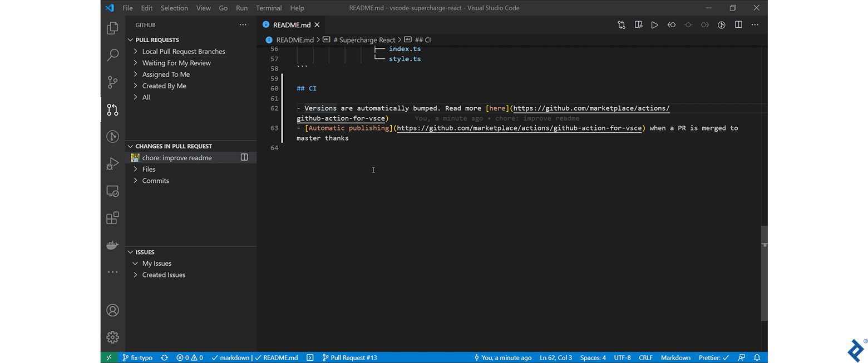Click the fix-typo branch in status bar

pyautogui.click(x=137, y=357)
